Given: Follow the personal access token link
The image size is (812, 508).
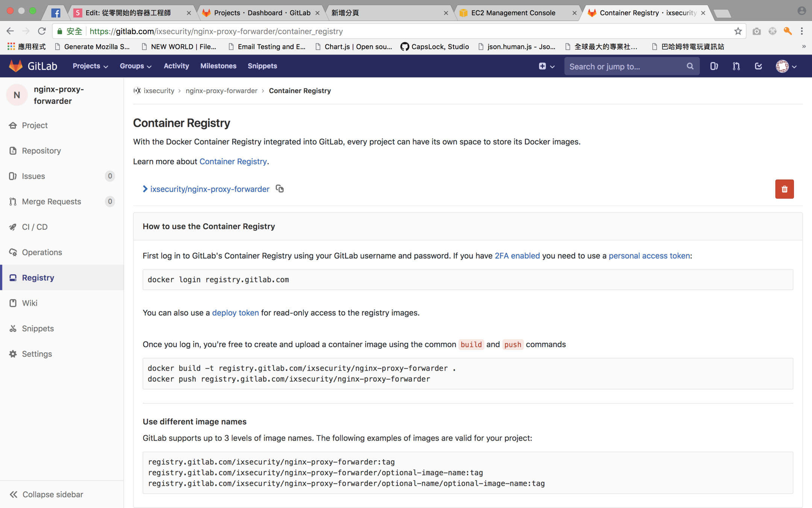Looking at the screenshot, I should (x=649, y=256).
